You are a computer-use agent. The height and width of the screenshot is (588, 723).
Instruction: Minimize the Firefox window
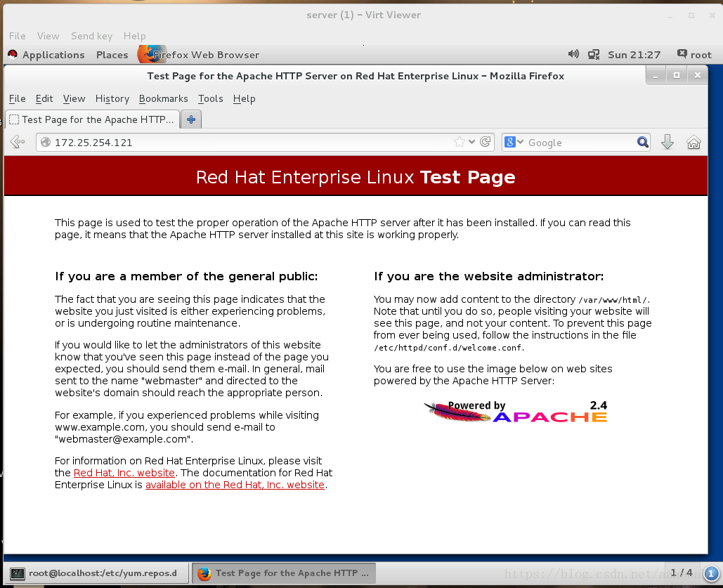pyautogui.click(x=656, y=75)
